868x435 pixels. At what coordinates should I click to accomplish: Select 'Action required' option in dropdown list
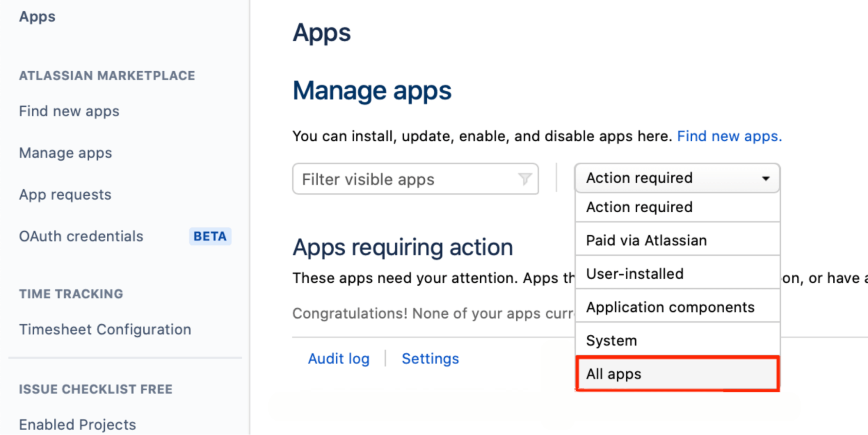tap(677, 207)
